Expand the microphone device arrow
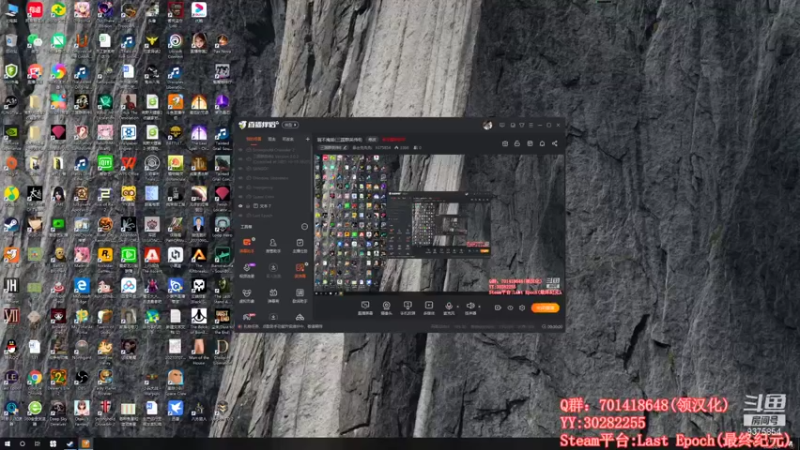Viewport: 800px width, 450px height. click(x=457, y=307)
